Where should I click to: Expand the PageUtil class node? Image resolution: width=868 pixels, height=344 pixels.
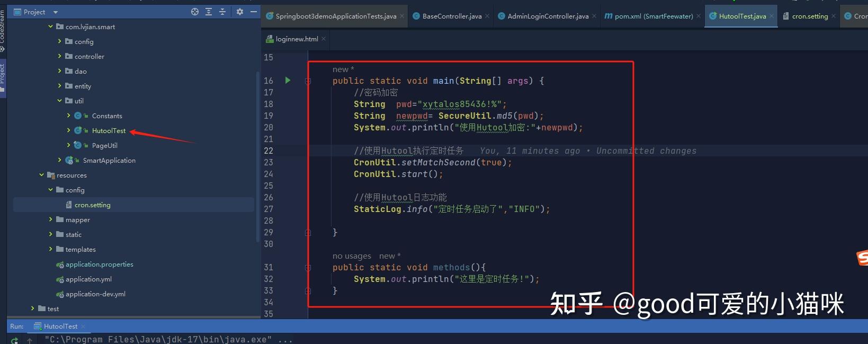[x=68, y=145]
